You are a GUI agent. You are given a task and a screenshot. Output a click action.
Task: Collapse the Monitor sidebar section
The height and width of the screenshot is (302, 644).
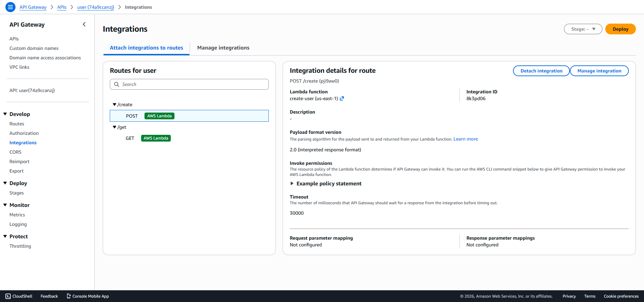coord(5,205)
